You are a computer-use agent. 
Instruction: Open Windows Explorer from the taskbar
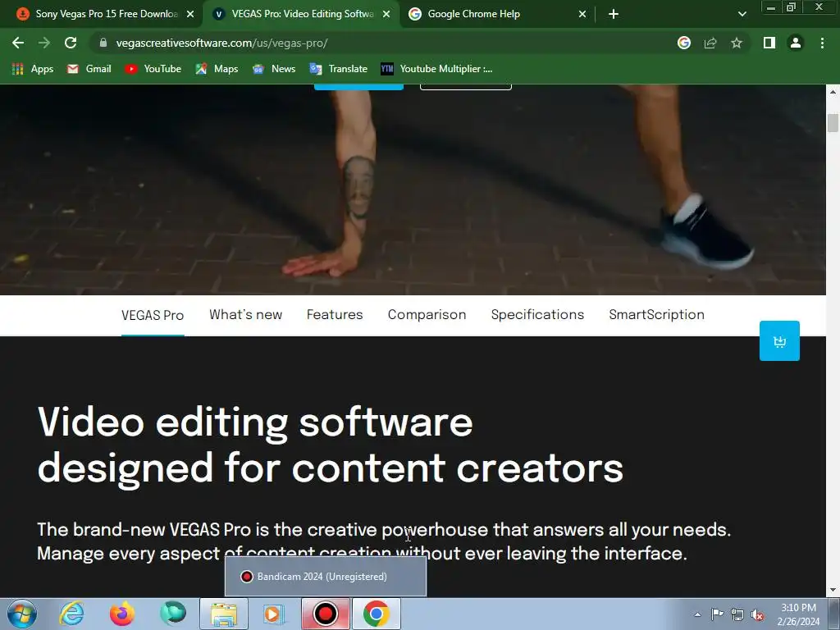(224, 614)
